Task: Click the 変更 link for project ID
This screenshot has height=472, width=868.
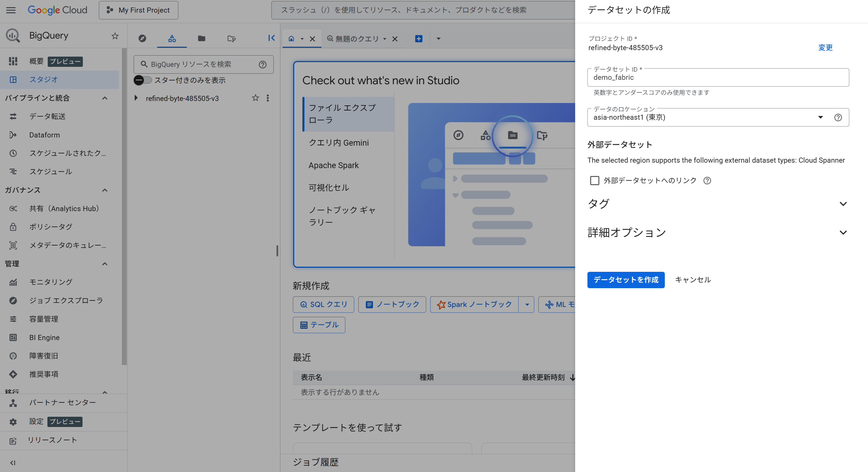Action: coord(825,48)
